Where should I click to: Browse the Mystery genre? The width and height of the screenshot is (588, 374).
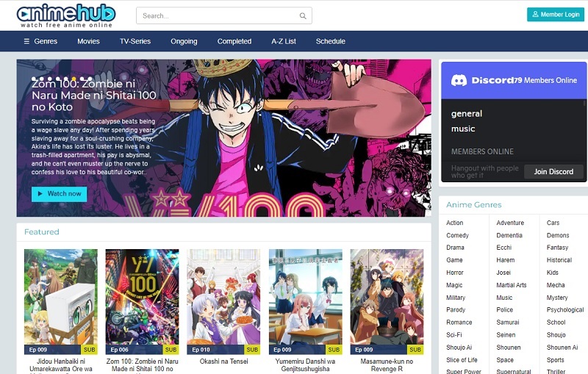click(x=557, y=298)
